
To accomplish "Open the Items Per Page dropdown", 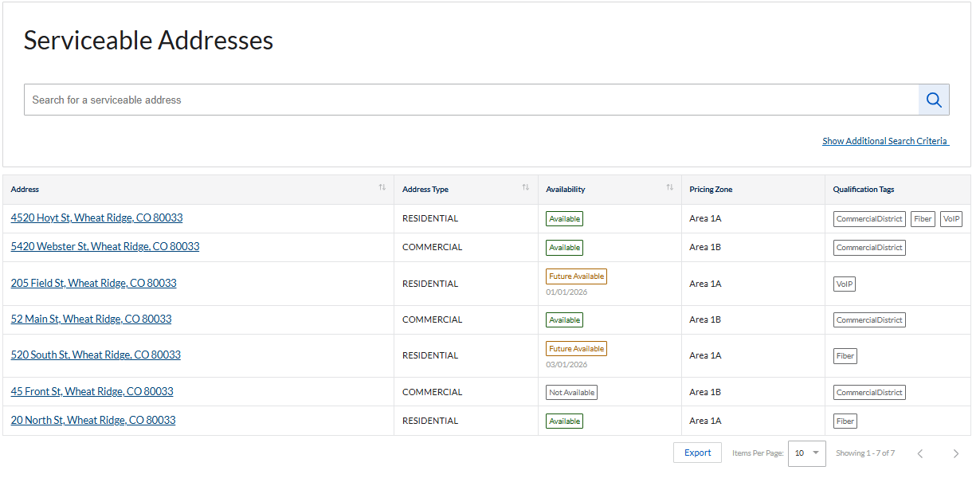I will click(x=806, y=453).
